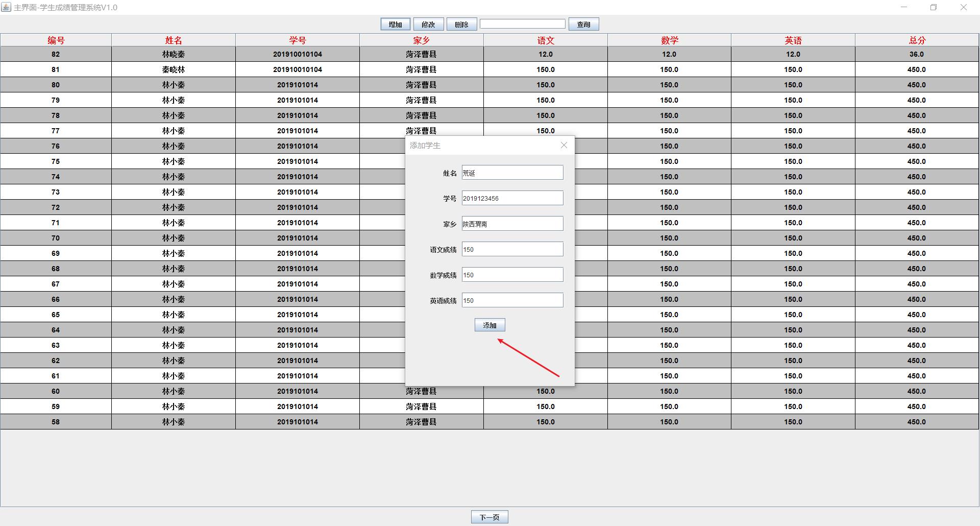Image resolution: width=980 pixels, height=526 pixels.
Task: Select ID cell 70
Action: [56, 238]
